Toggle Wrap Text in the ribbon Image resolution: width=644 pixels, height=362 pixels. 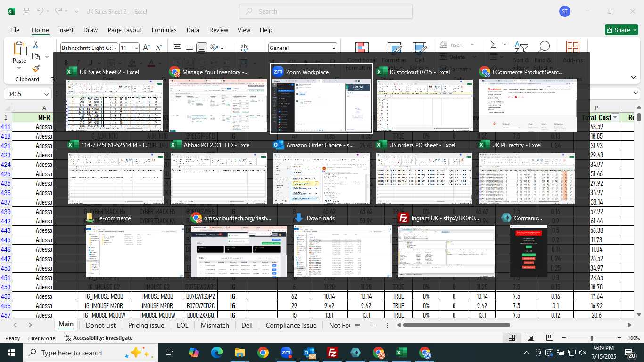coord(244,48)
